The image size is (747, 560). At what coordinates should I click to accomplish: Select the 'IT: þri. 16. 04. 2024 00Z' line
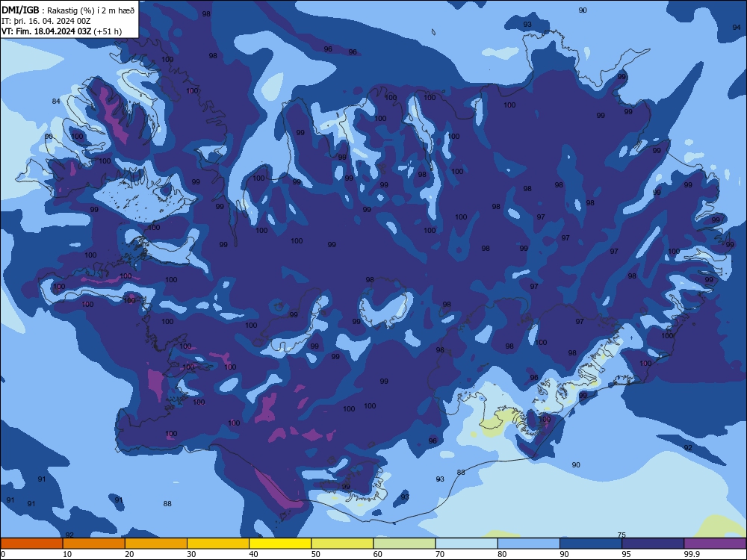46,22
